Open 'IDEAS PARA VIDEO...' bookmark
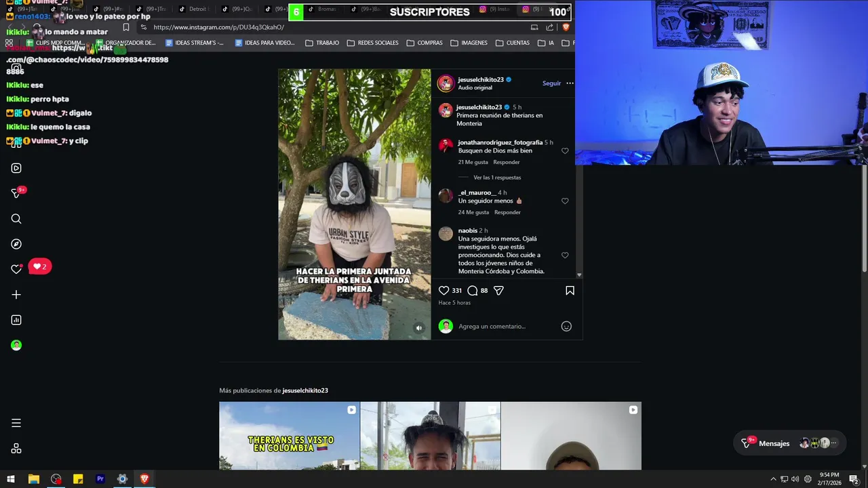Screen dimensions: 868x488 265,43
